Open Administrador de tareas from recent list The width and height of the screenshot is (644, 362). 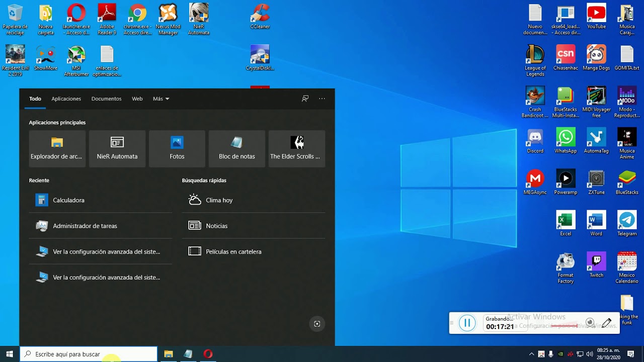coord(101,226)
